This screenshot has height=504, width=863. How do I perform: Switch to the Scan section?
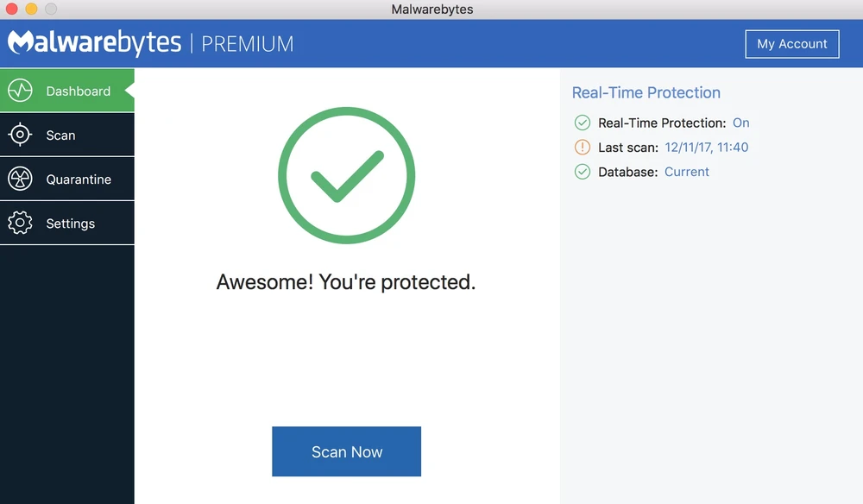pyautogui.click(x=60, y=135)
